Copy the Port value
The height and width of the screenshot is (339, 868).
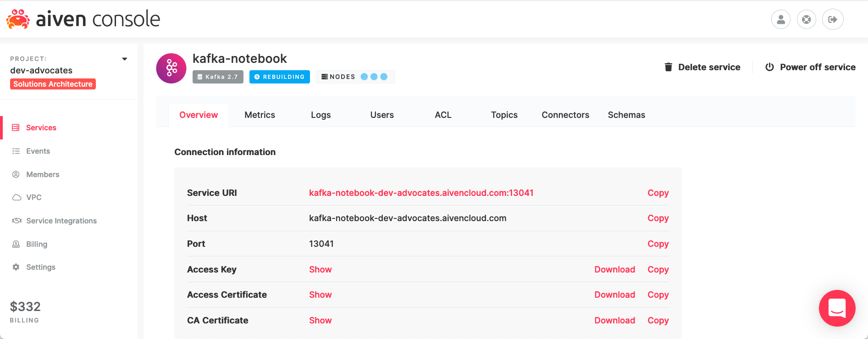[658, 244]
